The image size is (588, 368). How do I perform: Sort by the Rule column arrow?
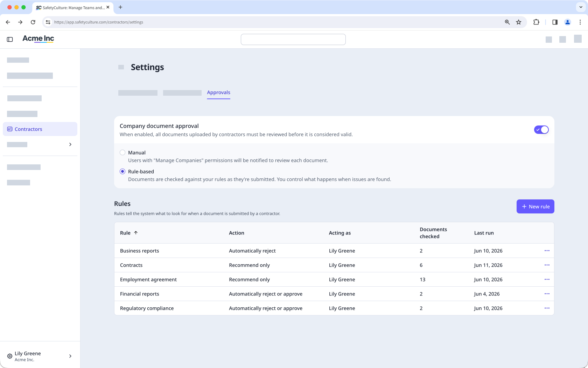coord(136,233)
